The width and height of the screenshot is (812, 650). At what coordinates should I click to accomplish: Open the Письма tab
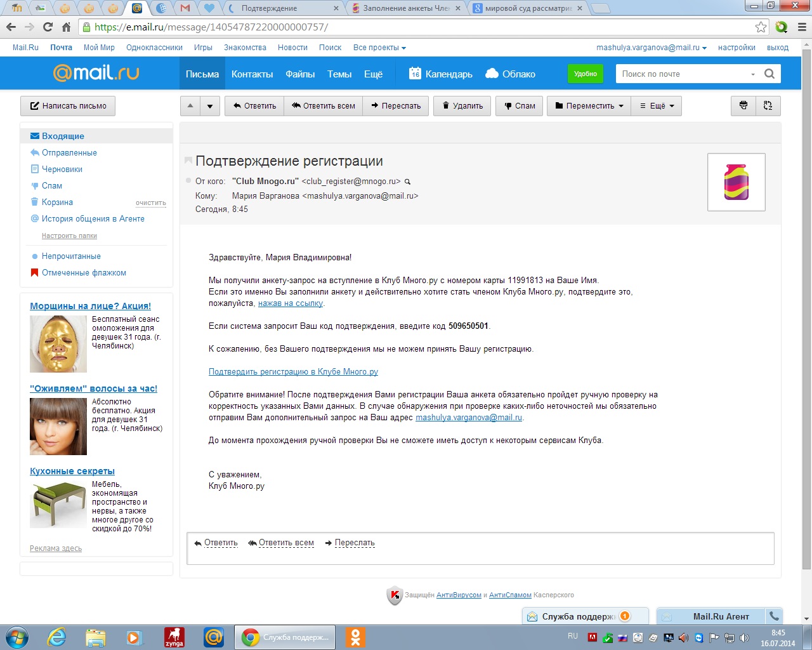point(202,74)
